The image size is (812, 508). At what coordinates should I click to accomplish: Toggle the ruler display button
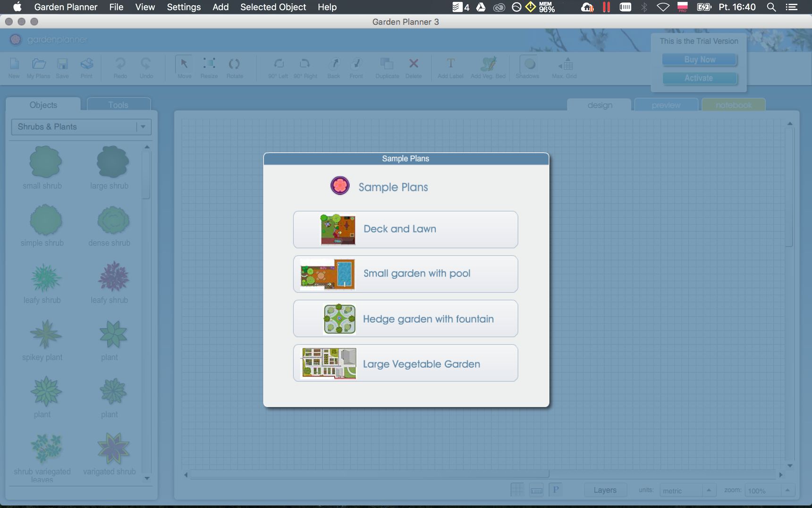(536, 490)
